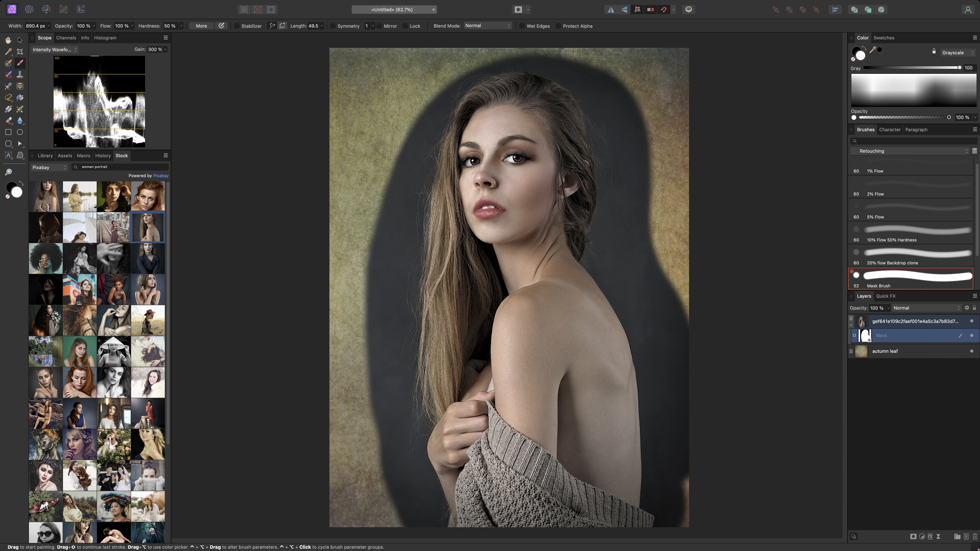Viewport: 980px width, 551px height.
Task: Select the Crop tool
Action: 20,51
